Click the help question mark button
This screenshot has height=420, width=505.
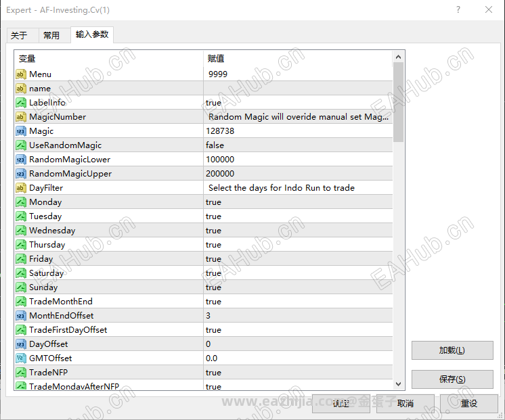[458, 9]
